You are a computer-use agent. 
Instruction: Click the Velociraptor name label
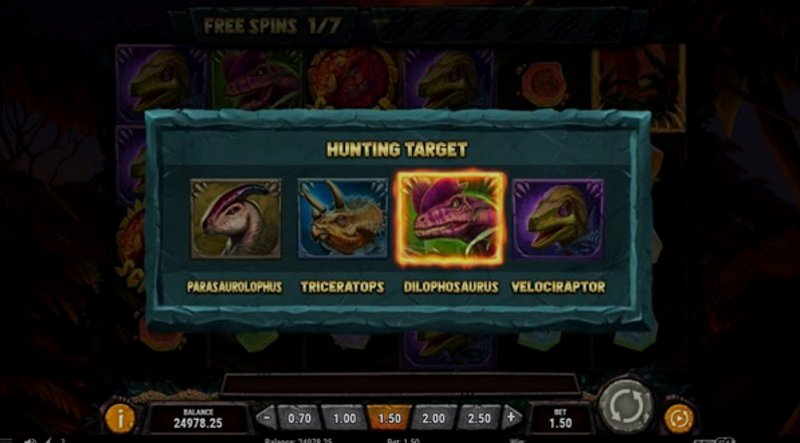[558, 287]
